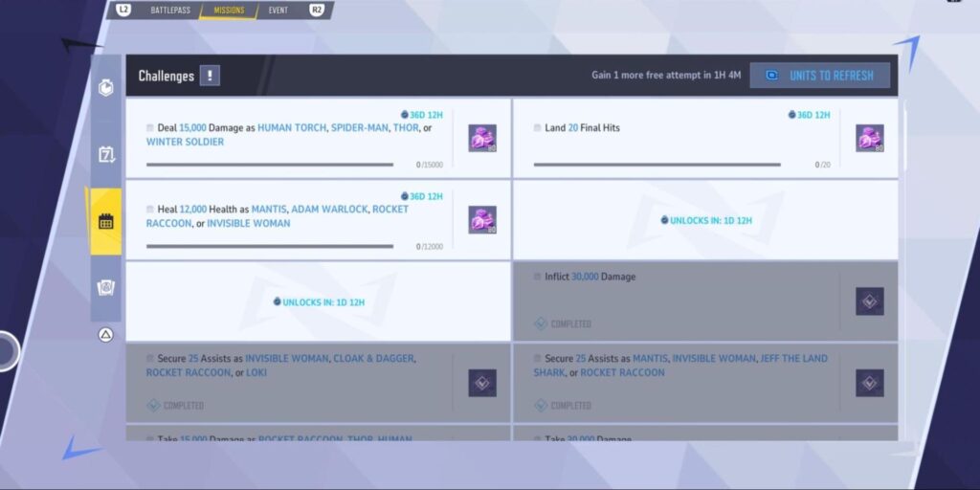Click the ADAM WARLOCK hero link

(x=329, y=210)
